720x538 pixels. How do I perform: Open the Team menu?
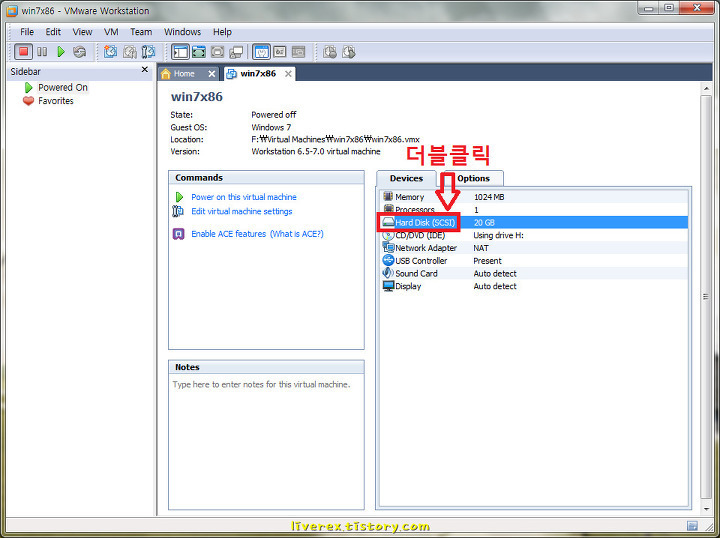(x=141, y=32)
